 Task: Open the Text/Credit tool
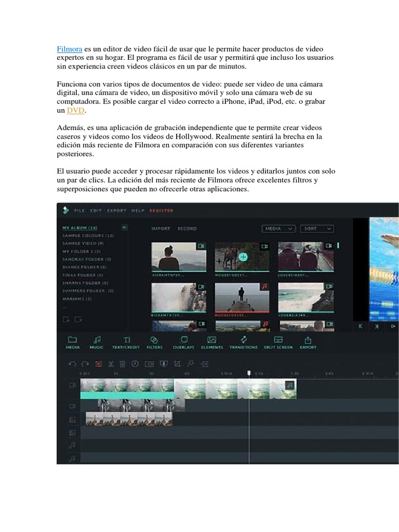pos(126,340)
